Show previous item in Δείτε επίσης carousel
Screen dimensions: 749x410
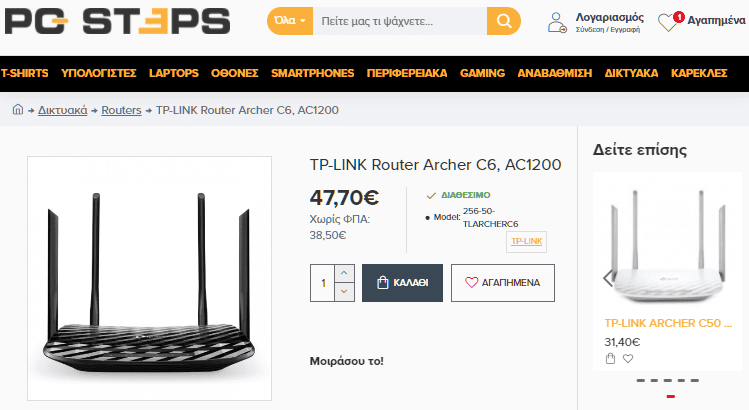608,278
